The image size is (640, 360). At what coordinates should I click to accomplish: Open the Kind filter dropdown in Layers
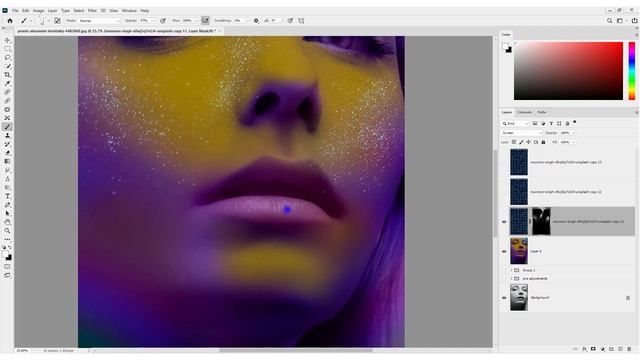click(515, 123)
